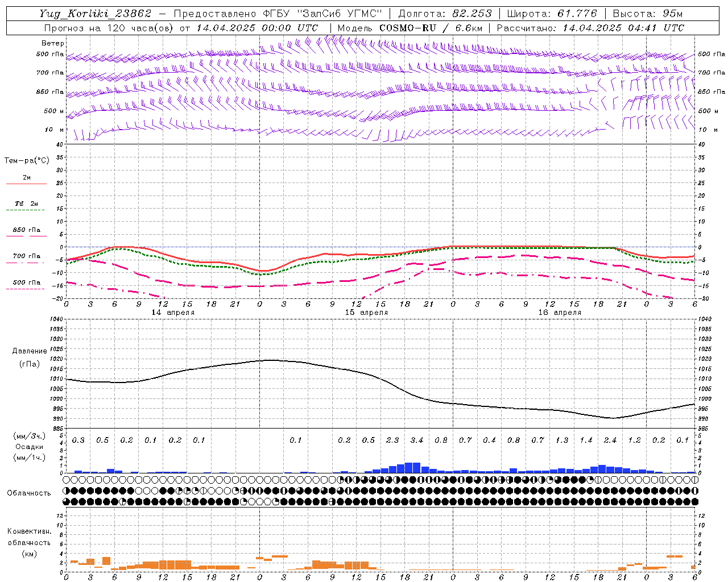Click the (мм/1ч.) unit label
Image resolution: width=728 pixels, height=582 pixels.
pyautogui.click(x=28, y=458)
